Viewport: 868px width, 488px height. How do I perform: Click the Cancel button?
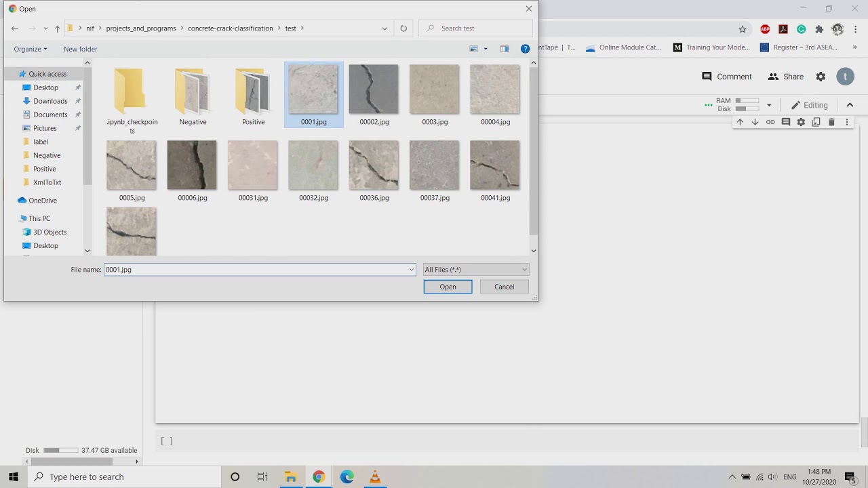[x=504, y=287]
